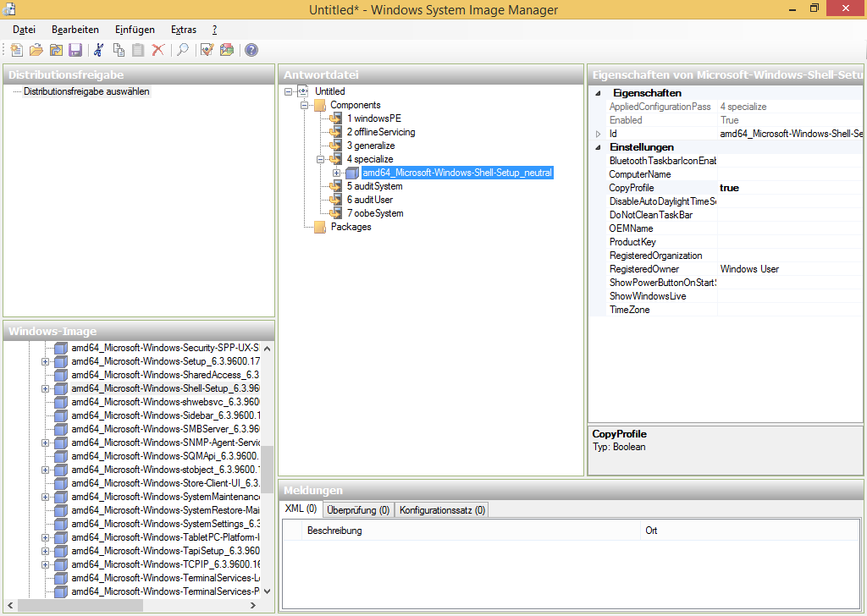Validate answer file with checkmark icon
The image size is (867, 616).
(207, 50)
